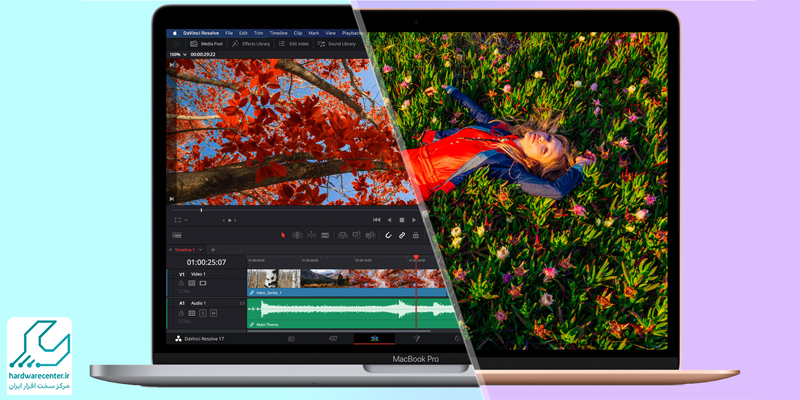
Task: Stop viewer playback
Action: (x=402, y=220)
